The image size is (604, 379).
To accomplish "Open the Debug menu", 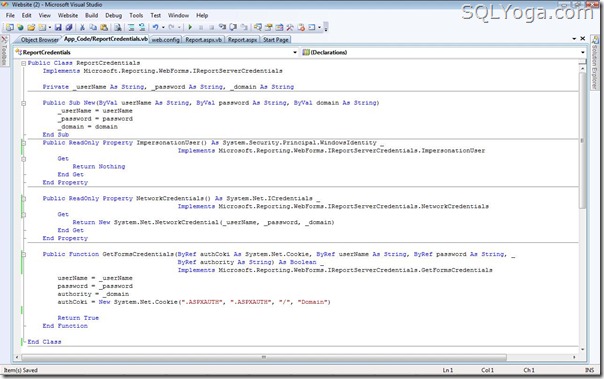I will click(x=113, y=15).
